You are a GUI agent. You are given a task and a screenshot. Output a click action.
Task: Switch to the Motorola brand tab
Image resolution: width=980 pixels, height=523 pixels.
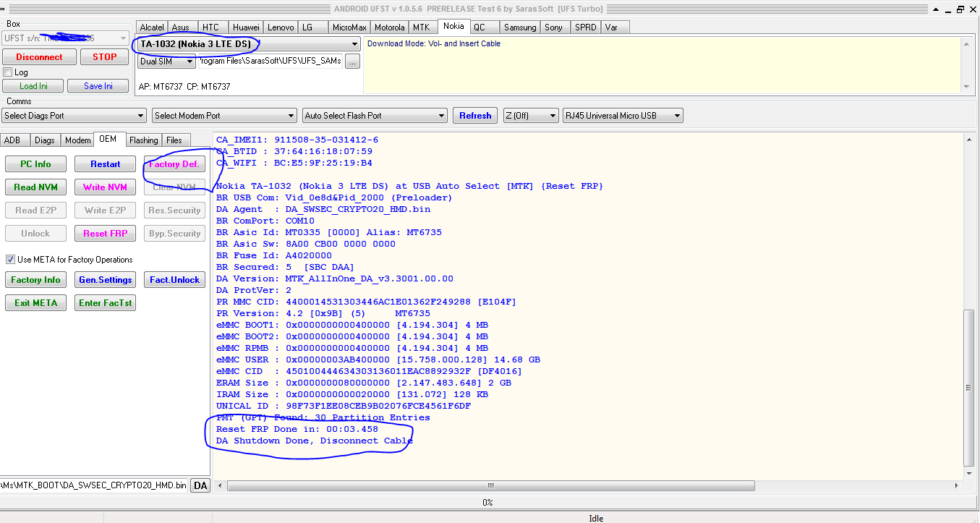click(x=390, y=27)
